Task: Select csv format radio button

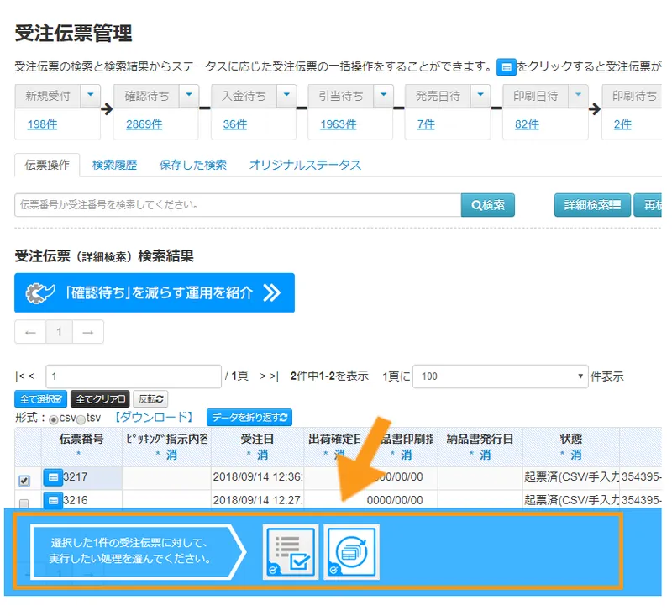Action: (x=54, y=419)
